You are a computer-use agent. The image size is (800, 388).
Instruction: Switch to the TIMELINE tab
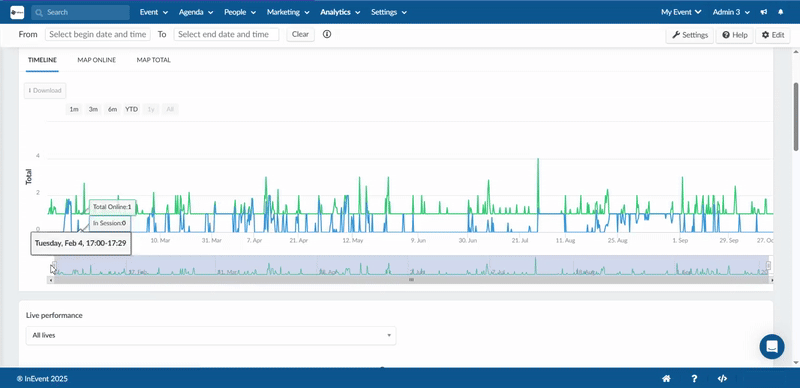pos(42,60)
